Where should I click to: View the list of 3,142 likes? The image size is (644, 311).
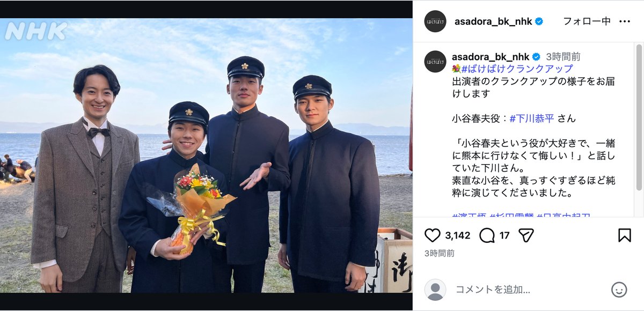click(x=458, y=235)
